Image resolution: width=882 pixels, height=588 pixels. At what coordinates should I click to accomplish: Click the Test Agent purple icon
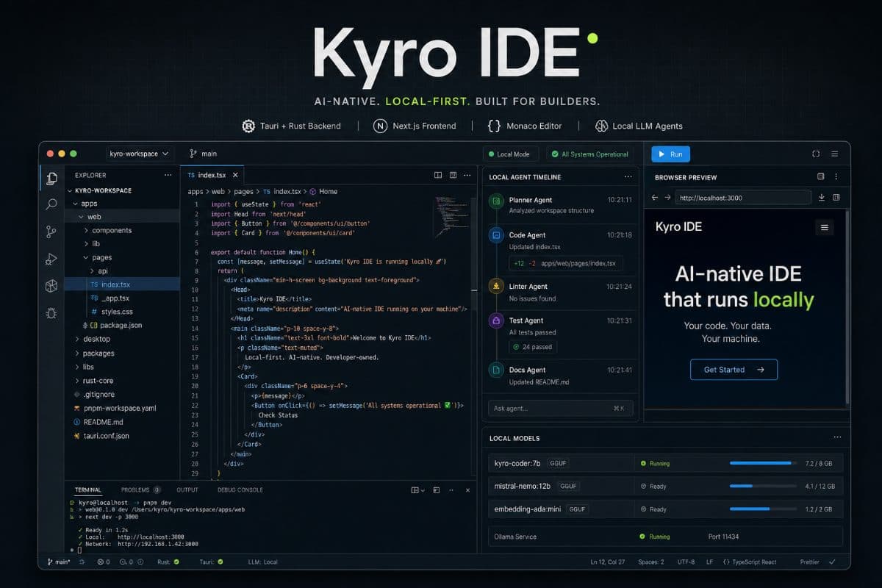coord(496,321)
